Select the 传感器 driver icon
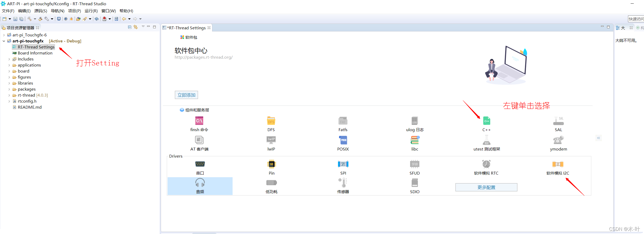Viewport: 644px width, 234px height. coord(343,182)
